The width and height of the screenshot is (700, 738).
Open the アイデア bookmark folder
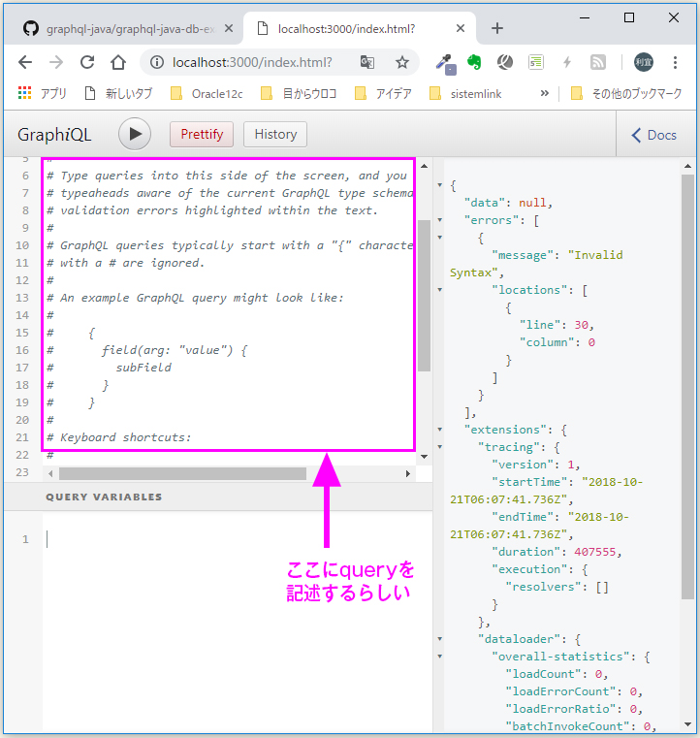click(383, 94)
